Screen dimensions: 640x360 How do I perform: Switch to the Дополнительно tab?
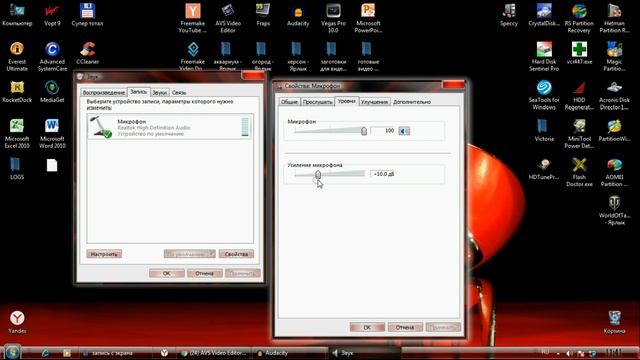[x=412, y=102]
